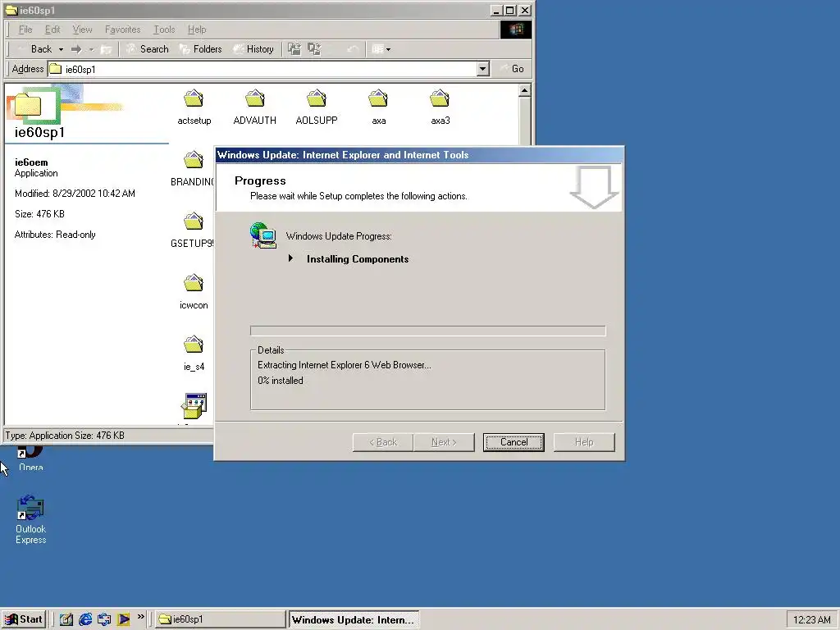Image resolution: width=840 pixels, height=630 pixels.
Task: Click the Go button beside address bar
Action: point(512,69)
